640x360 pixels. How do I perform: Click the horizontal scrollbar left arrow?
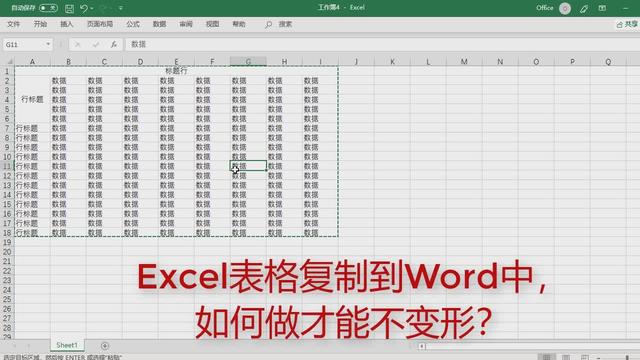(x=422, y=346)
